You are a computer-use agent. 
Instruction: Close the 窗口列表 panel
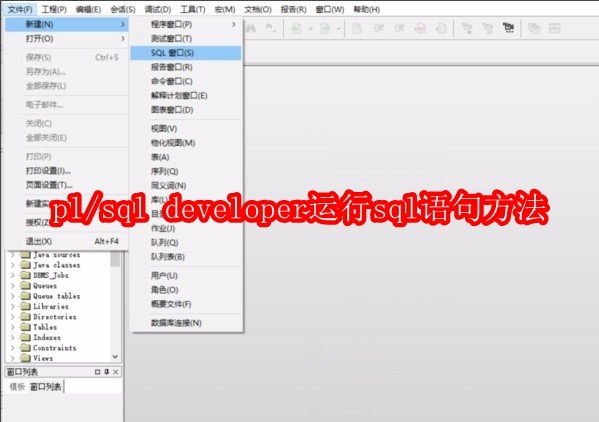tap(116, 372)
